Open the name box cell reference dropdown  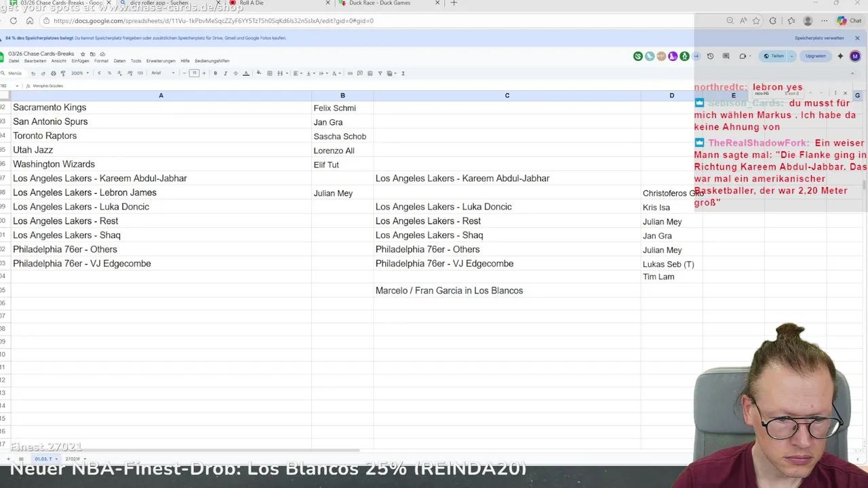(x=17, y=86)
